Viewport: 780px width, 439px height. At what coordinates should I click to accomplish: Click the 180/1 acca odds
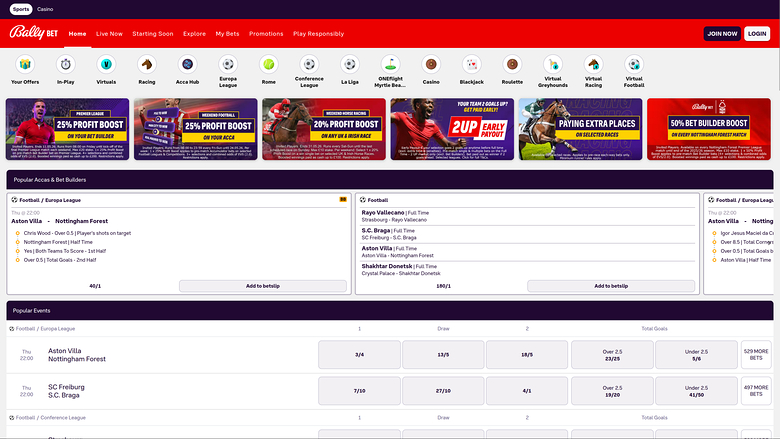click(x=443, y=286)
